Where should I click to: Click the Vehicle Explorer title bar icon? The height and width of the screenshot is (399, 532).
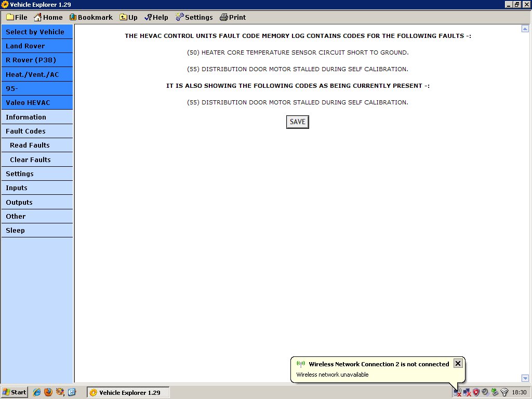tap(5, 4)
